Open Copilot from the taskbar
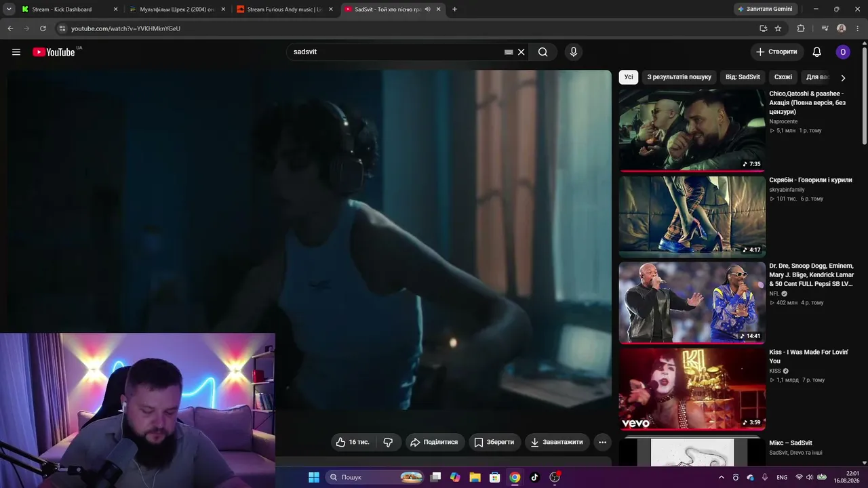 coord(455,477)
